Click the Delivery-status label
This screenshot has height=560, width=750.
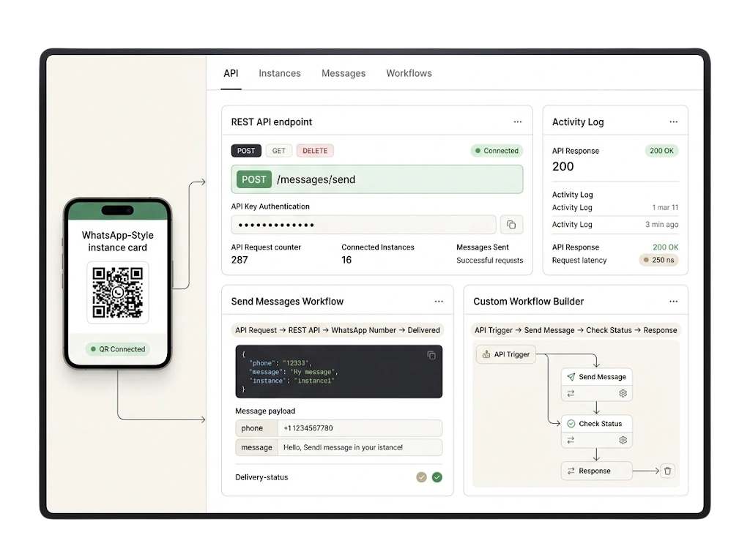point(261,477)
